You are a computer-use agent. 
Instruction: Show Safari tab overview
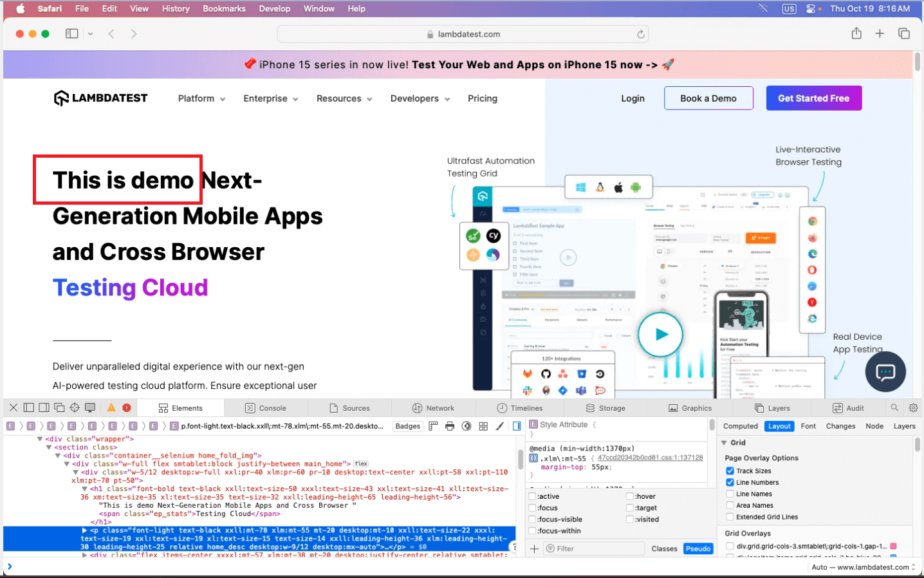pyautogui.click(x=904, y=33)
